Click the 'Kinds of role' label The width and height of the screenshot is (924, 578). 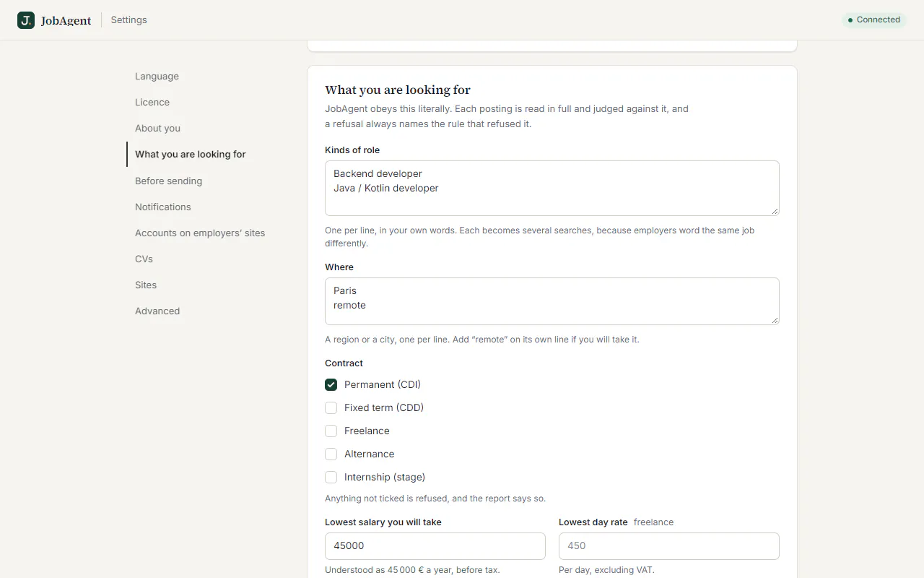coord(352,150)
